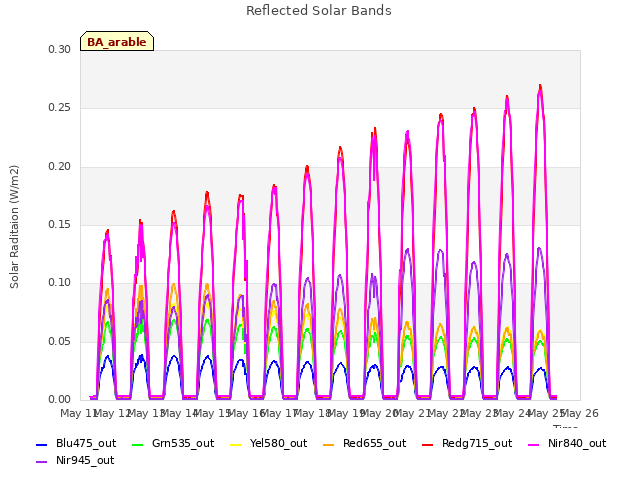Click the Reflected Solar Bands chart title
Screen dimensions: 640x480
[319, 11]
